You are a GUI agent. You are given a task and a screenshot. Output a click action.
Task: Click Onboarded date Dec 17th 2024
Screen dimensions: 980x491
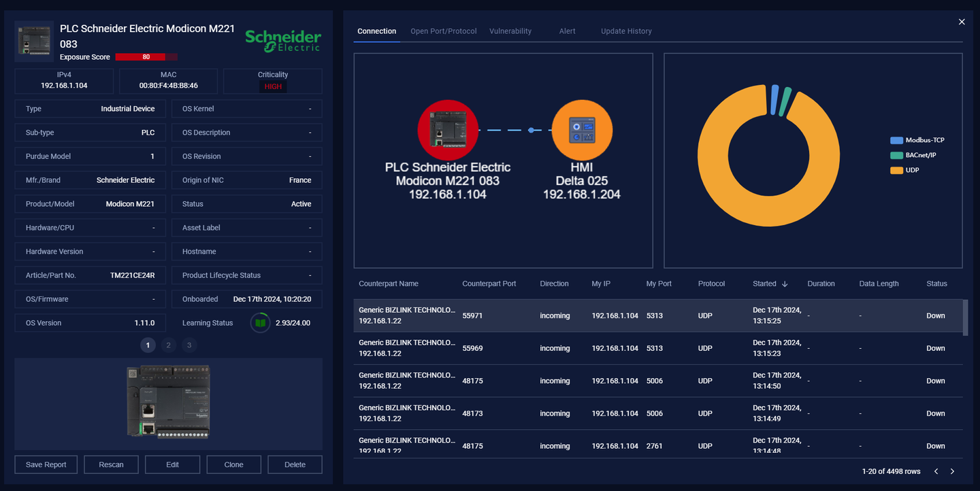click(x=272, y=299)
